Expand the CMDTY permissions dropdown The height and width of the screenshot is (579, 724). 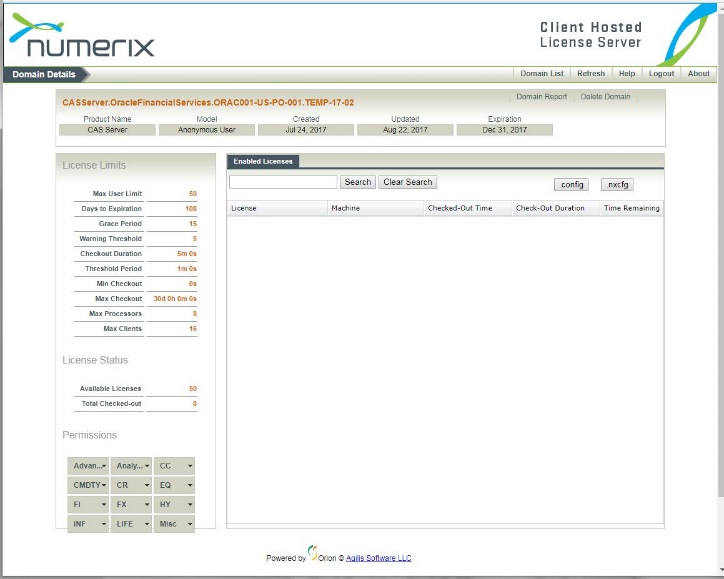pyautogui.click(x=88, y=485)
